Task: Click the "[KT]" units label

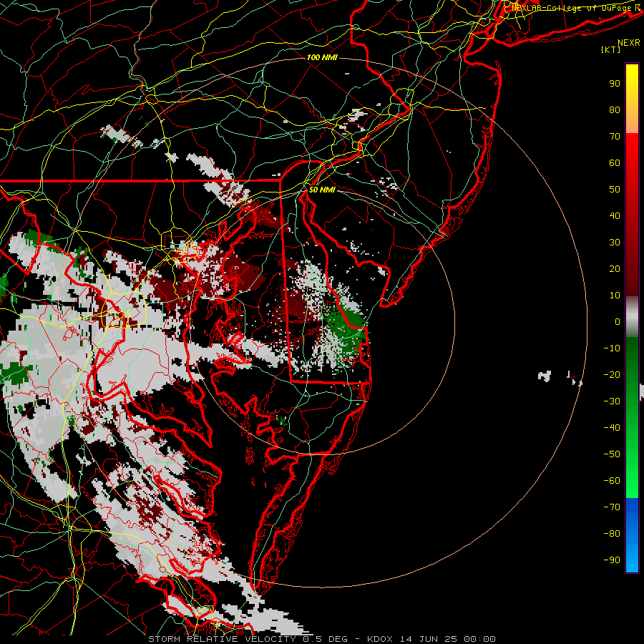Action: coord(611,49)
